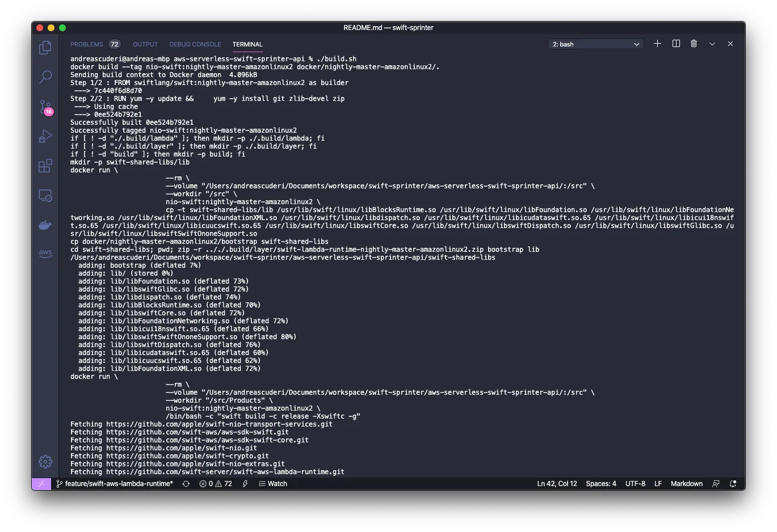The image size is (777, 532).
Task: Select the TERMINAL tab
Action: coord(247,44)
